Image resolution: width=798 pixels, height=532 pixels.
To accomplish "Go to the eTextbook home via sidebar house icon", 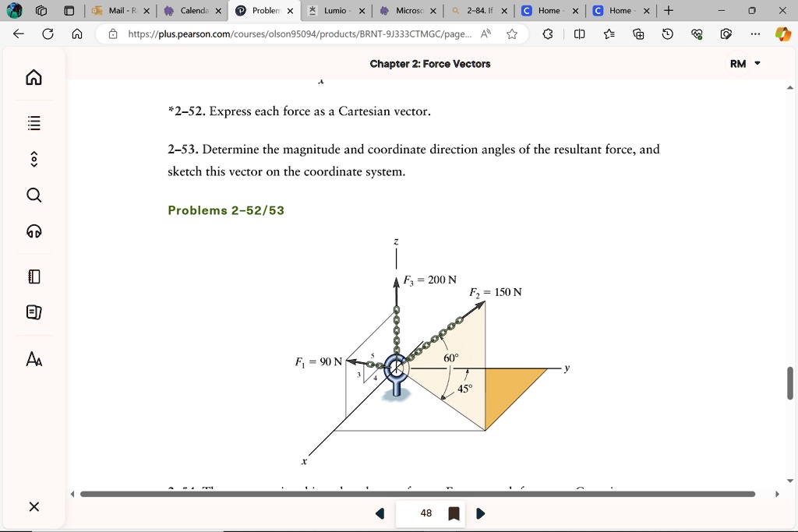I will [x=33, y=77].
